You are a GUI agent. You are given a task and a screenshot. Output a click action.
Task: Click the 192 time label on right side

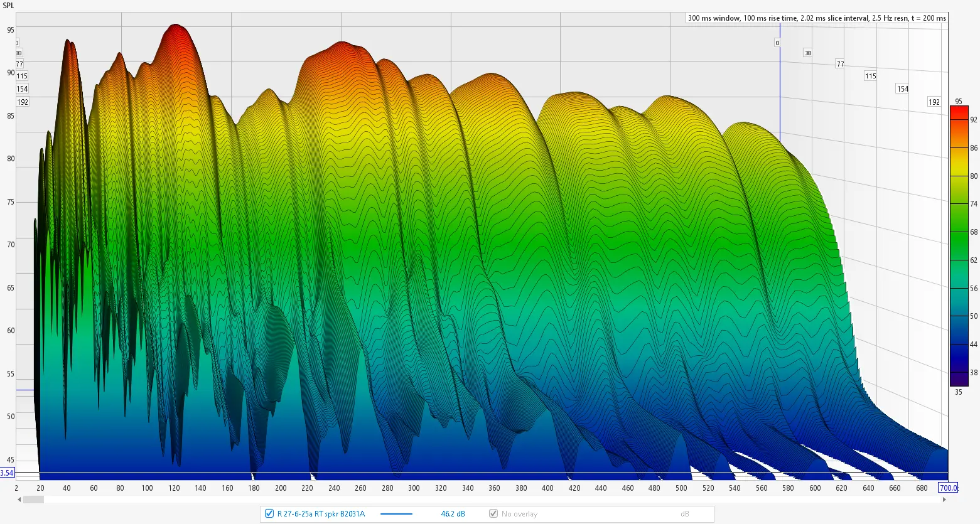934,102
